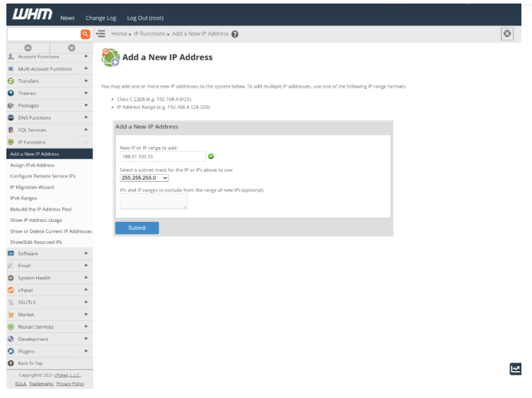Image resolution: width=532 pixels, height=398 pixels.
Task: Open the IP Functions breadcrumb link
Action: point(149,34)
